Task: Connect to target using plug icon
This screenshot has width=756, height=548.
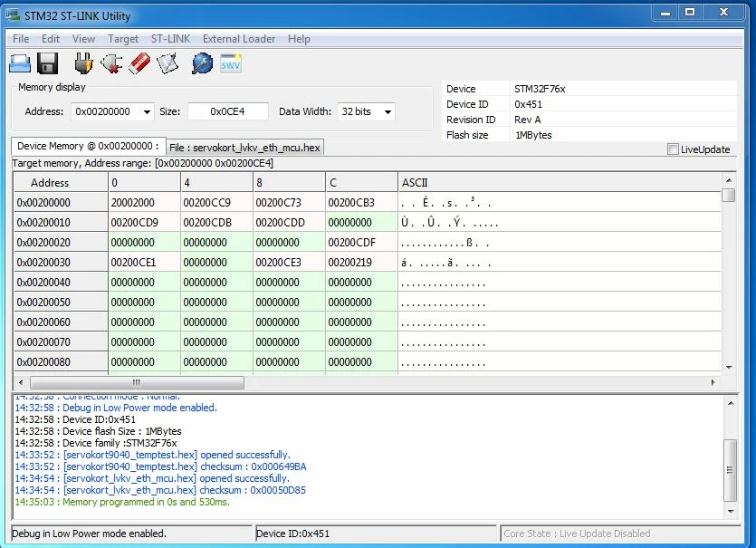Action: point(83,63)
